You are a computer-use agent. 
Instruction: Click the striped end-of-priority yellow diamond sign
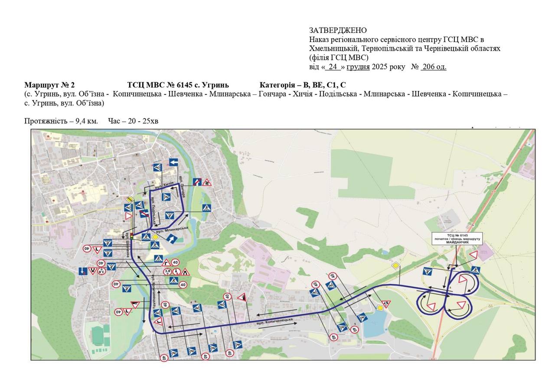129,199
